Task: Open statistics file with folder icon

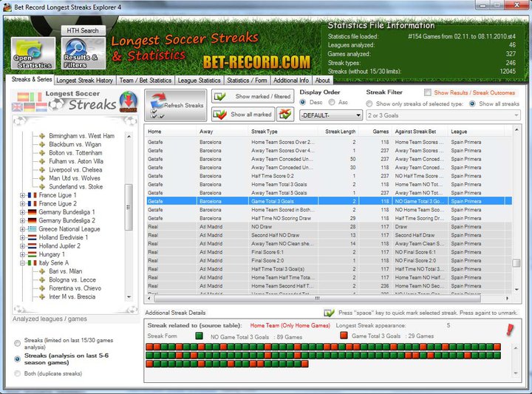Action: pyautogui.click(x=33, y=53)
